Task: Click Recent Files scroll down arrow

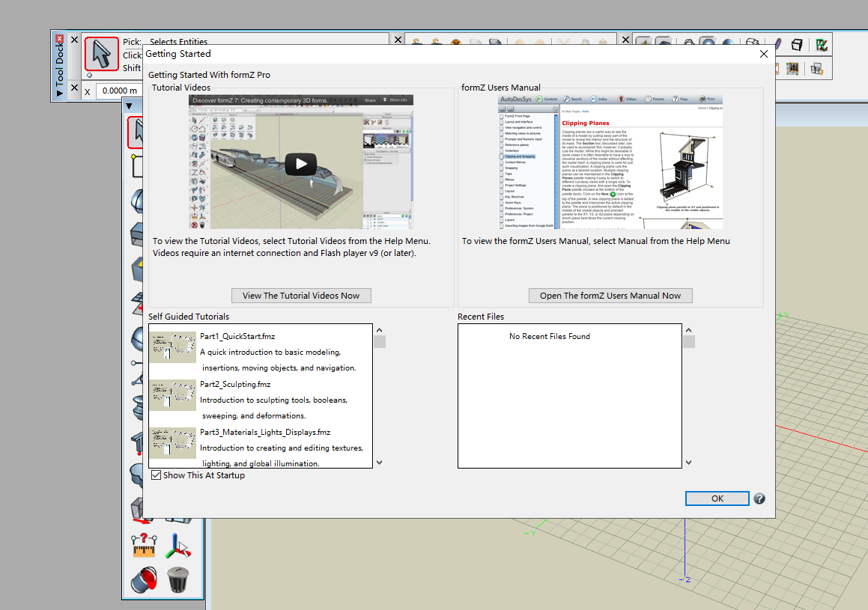Action: pos(689,463)
